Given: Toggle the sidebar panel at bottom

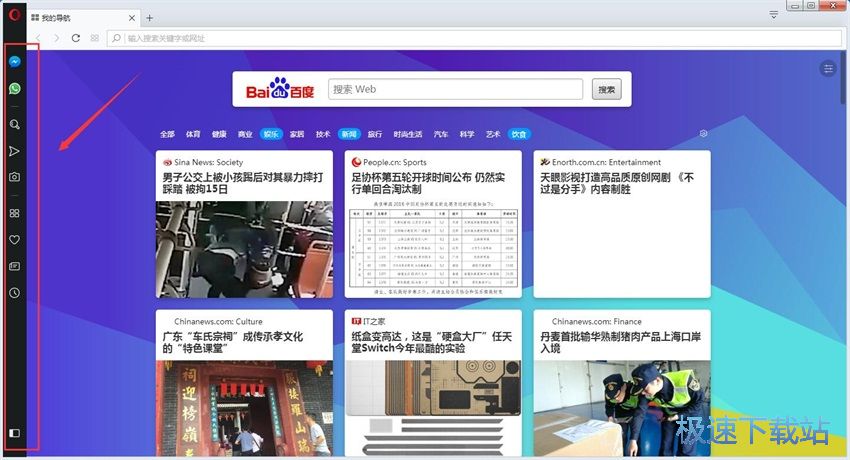Looking at the screenshot, I should tap(15, 433).
